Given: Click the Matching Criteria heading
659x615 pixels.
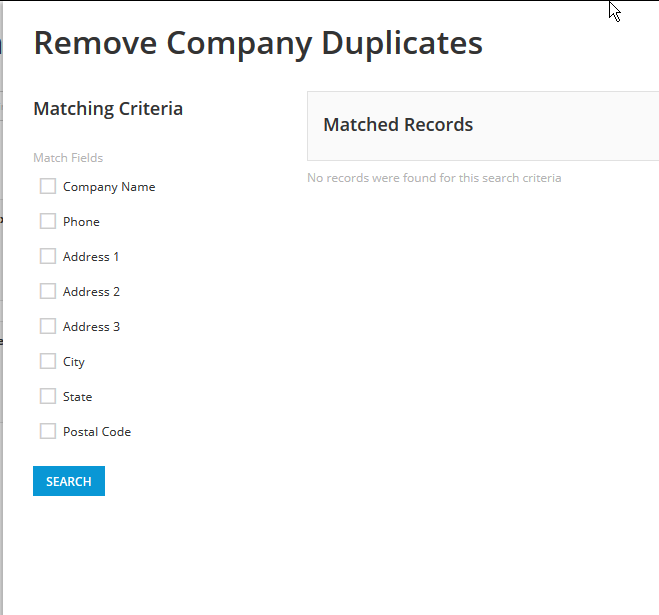Looking at the screenshot, I should click(108, 109).
